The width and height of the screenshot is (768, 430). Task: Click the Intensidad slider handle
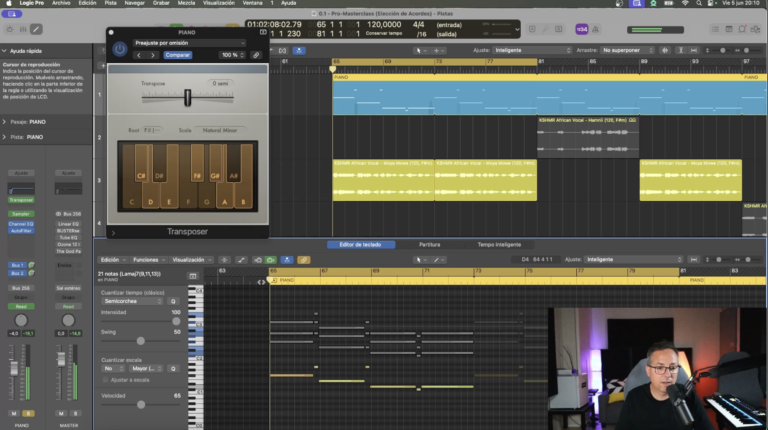tap(176, 321)
